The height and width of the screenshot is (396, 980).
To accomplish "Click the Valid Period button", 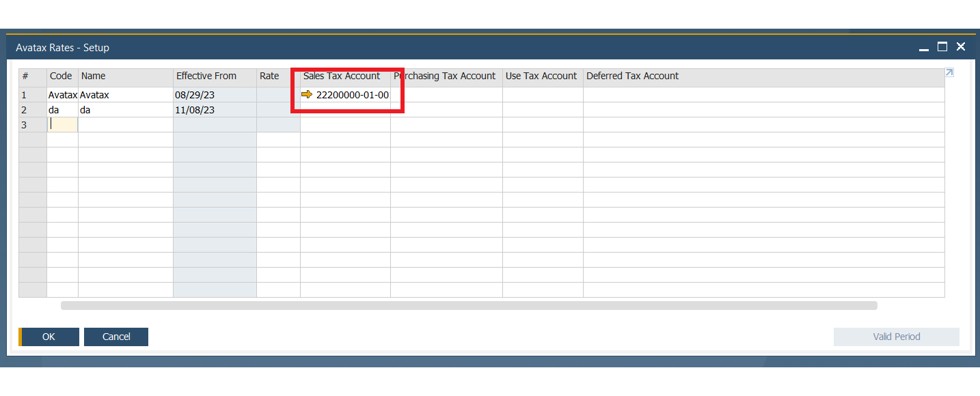I will (897, 337).
